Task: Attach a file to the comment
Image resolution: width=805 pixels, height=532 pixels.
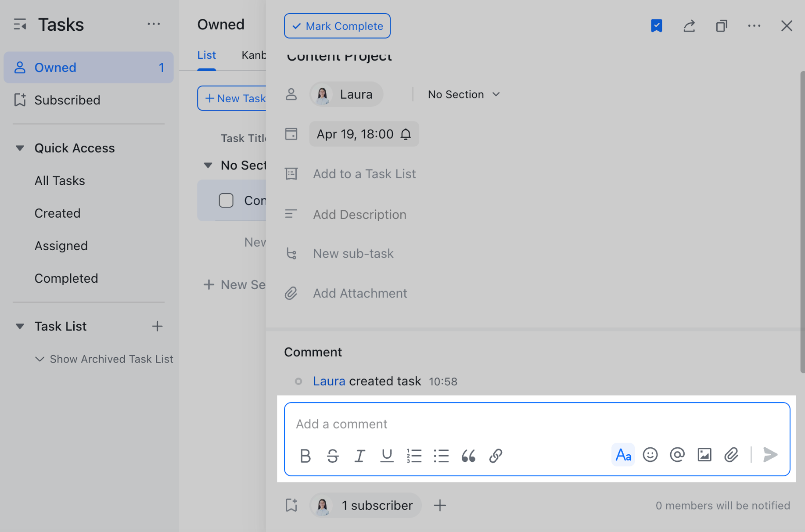Action: coord(731,455)
